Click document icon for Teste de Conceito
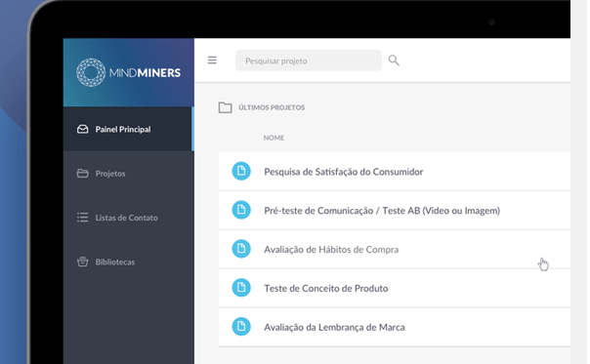This screenshot has height=364, width=590. (x=241, y=288)
